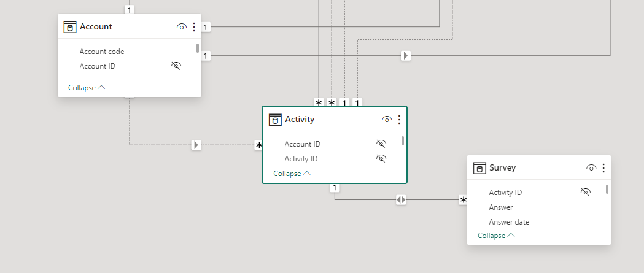This screenshot has width=644, height=273.
Task: Open more options for Activity table
Action: [x=399, y=120]
